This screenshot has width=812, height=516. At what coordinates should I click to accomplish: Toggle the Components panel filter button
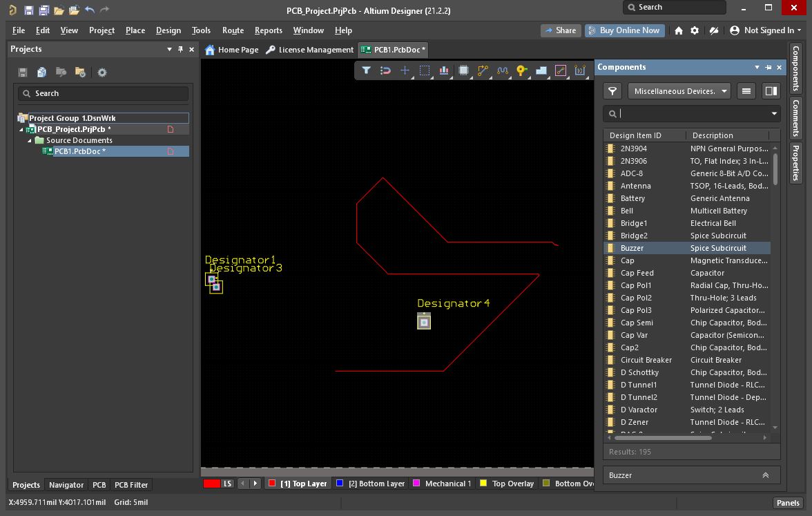coord(612,91)
